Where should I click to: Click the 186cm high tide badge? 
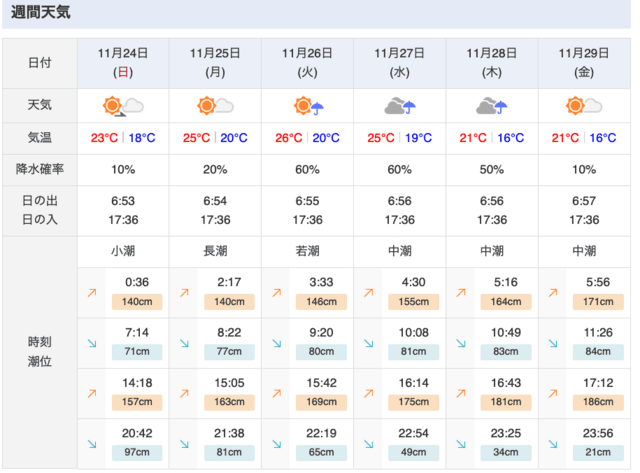595,401
